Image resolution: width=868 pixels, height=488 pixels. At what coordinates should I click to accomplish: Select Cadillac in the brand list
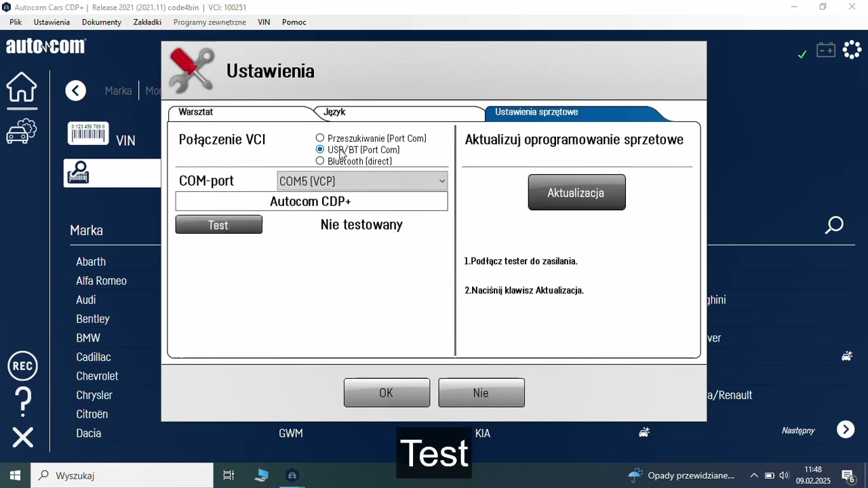94,357
